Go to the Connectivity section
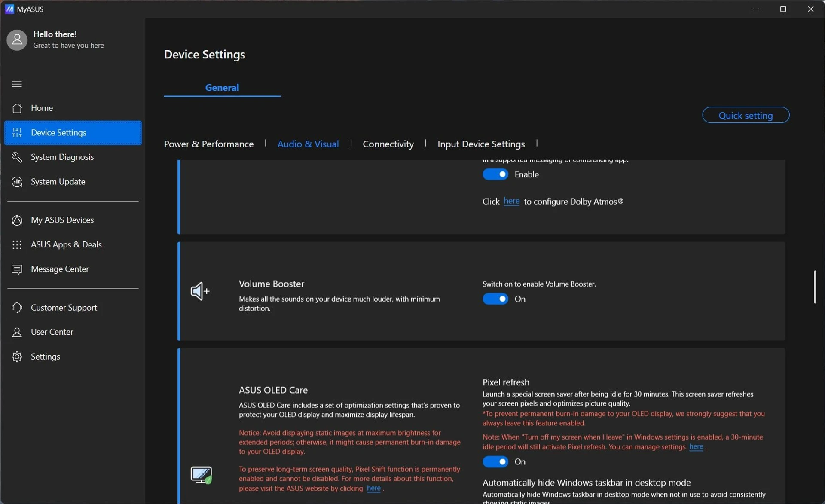The width and height of the screenshot is (825, 504). 388,144
